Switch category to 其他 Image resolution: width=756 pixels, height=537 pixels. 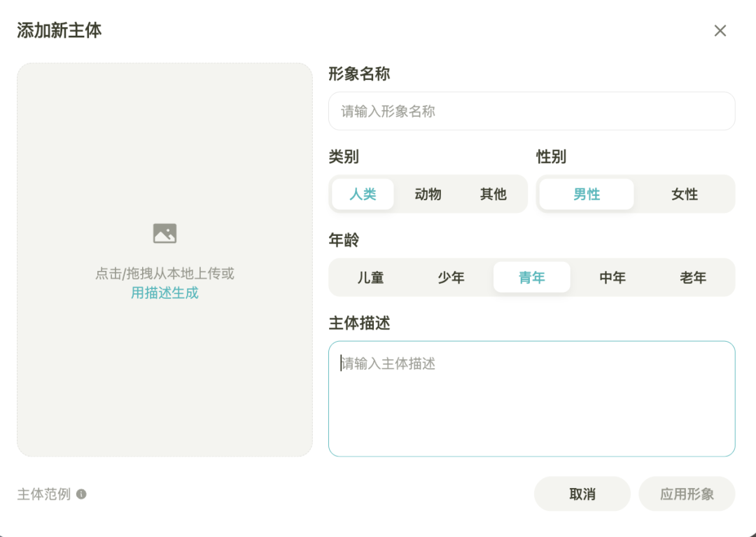[x=493, y=195]
